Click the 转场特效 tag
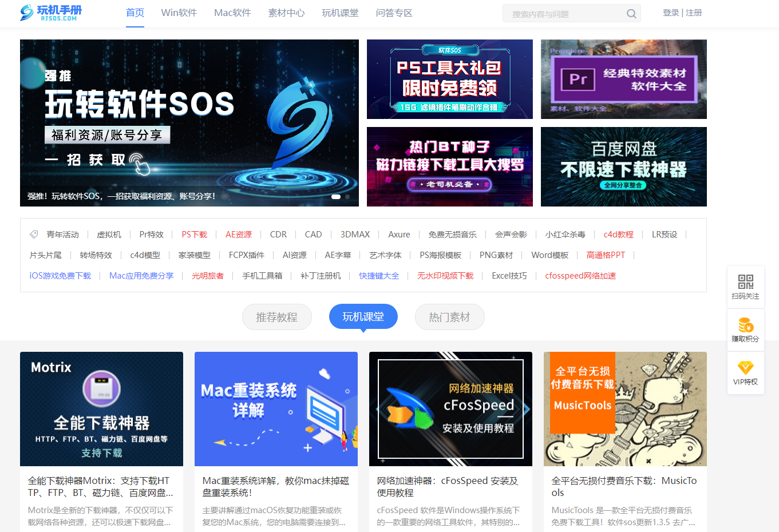 (x=96, y=255)
